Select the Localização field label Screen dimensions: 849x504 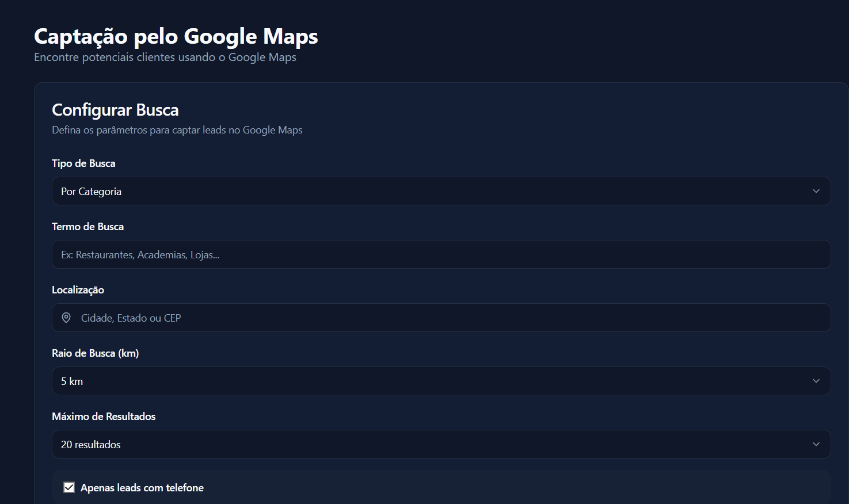pyautogui.click(x=78, y=290)
